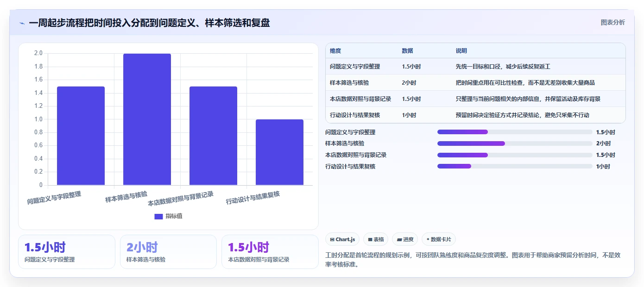Click the 样本筛选与核验 progress bar
Image resolution: width=644 pixels, height=287 pixels.
(x=515, y=143)
